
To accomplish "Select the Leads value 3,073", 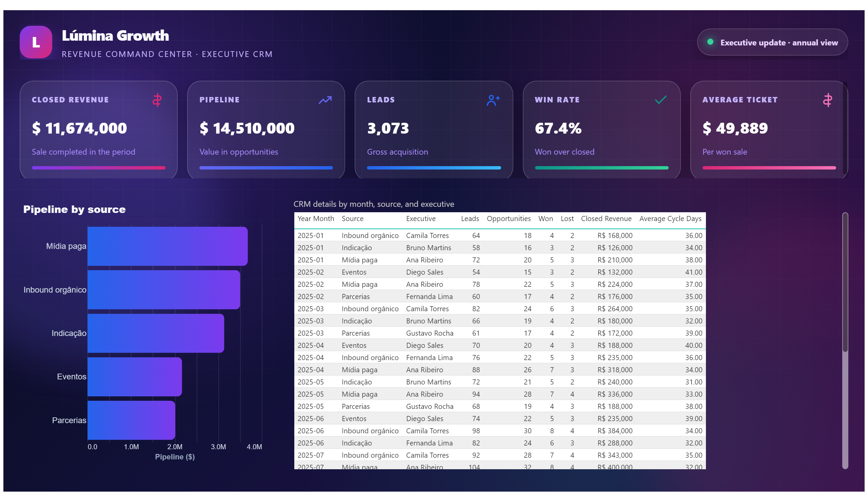I will coord(388,128).
